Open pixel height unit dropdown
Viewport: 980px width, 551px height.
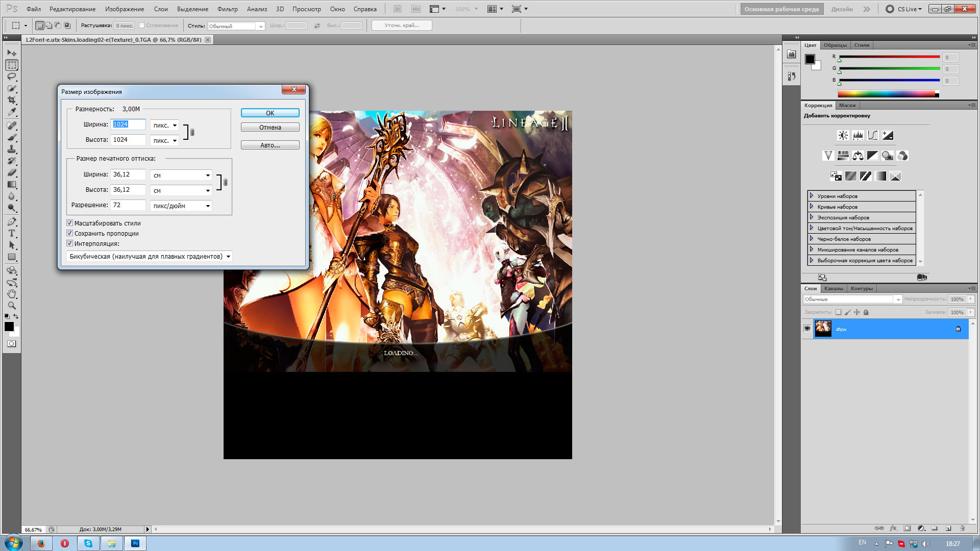pos(165,140)
